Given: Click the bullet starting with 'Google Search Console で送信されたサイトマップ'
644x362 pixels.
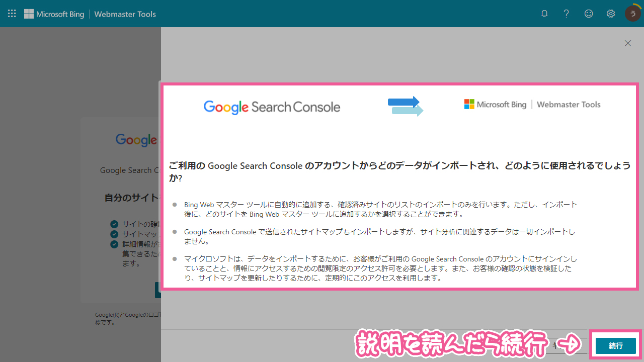Looking at the screenshot, I should point(379,236).
